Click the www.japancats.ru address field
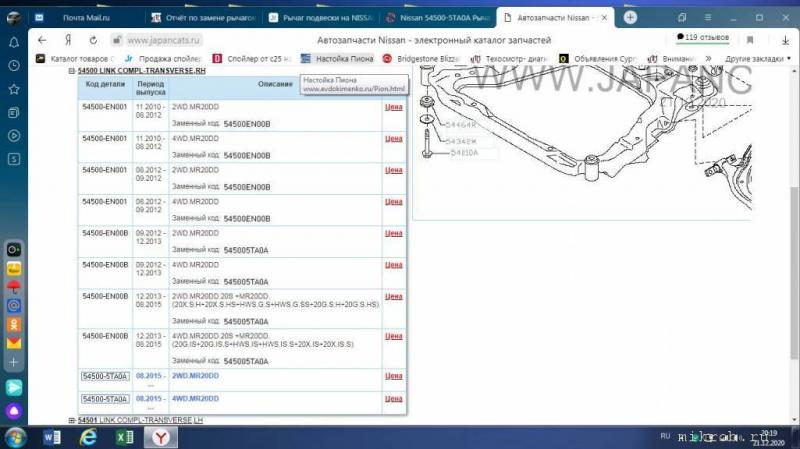Screen dimensions: 800x449 (163, 40)
